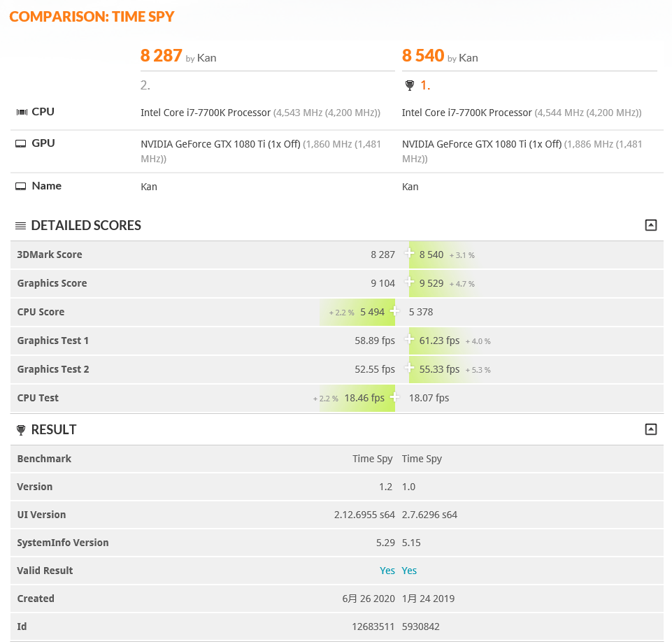Click the trophy icon beside rank 1
The width and height of the screenshot is (672, 644).
pyautogui.click(x=410, y=86)
